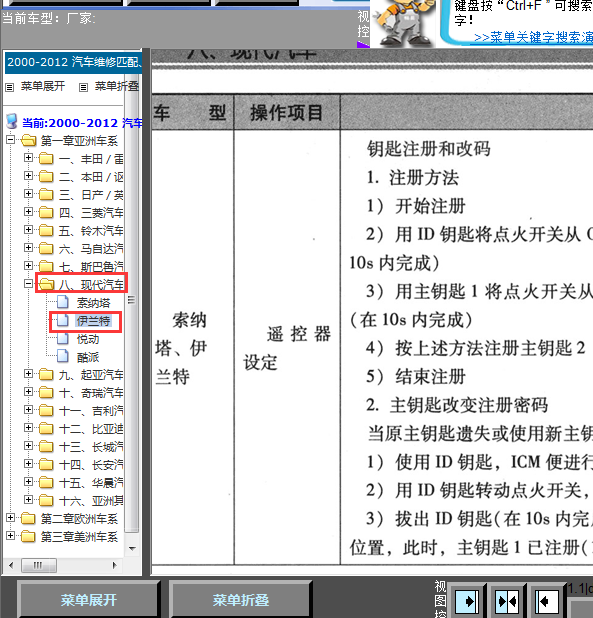The height and width of the screenshot is (618, 593).
Task: Click the mechanic mascot image
Action: click(402, 23)
